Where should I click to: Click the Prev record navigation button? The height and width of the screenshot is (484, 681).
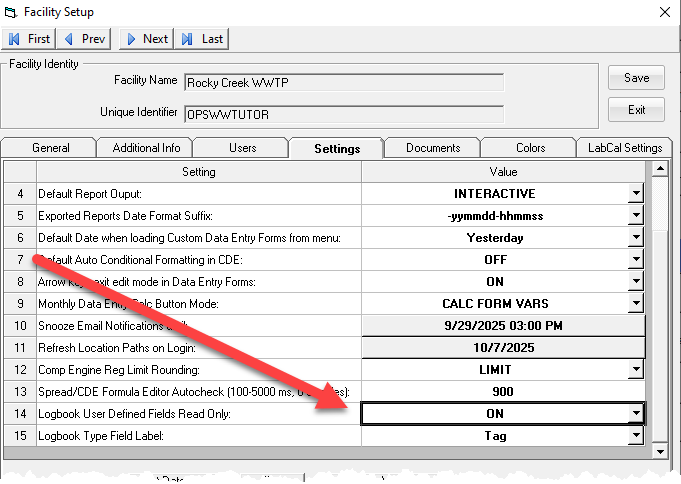(x=85, y=39)
